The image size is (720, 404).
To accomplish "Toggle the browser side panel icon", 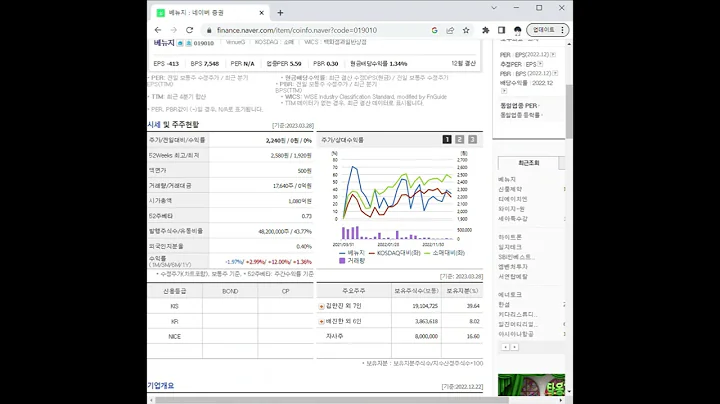I will click(501, 30).
